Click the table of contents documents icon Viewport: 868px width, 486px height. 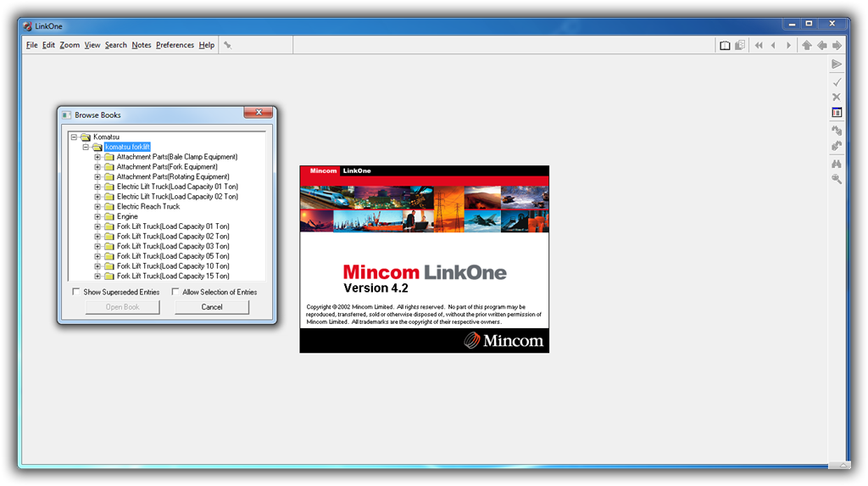(x=740, y=46)
